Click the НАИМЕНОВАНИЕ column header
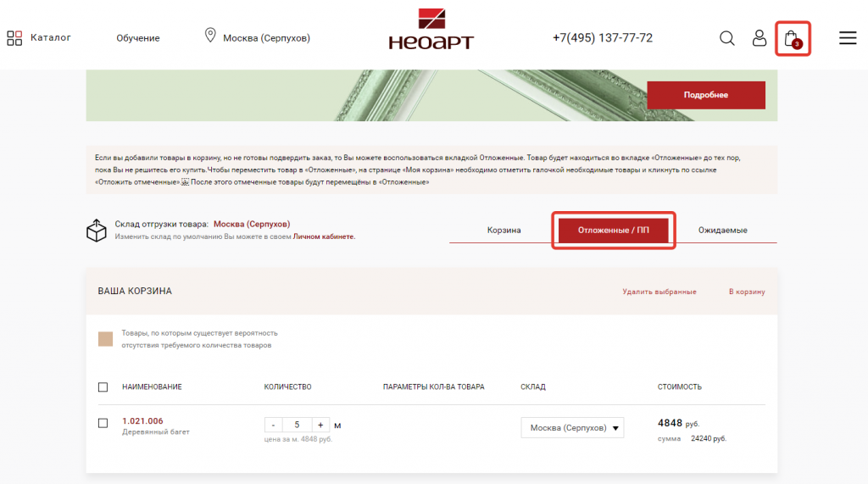The height and width of the screenshot is (484, 868). point(152,387)
